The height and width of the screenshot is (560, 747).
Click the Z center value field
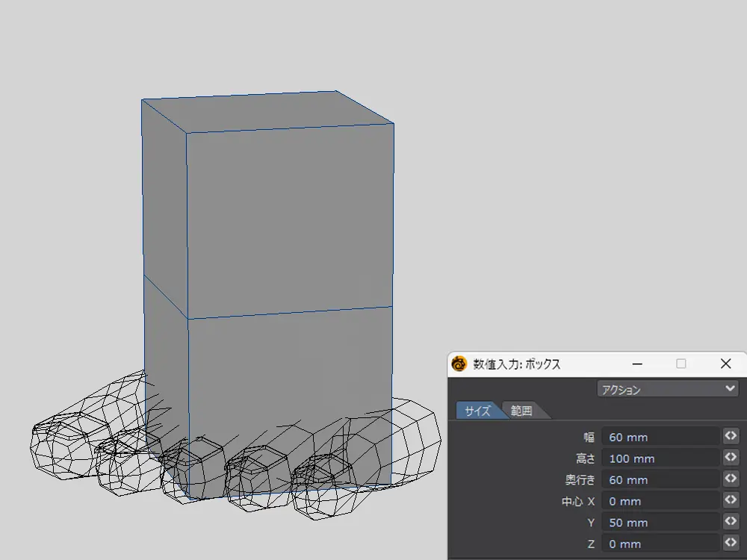660,544
